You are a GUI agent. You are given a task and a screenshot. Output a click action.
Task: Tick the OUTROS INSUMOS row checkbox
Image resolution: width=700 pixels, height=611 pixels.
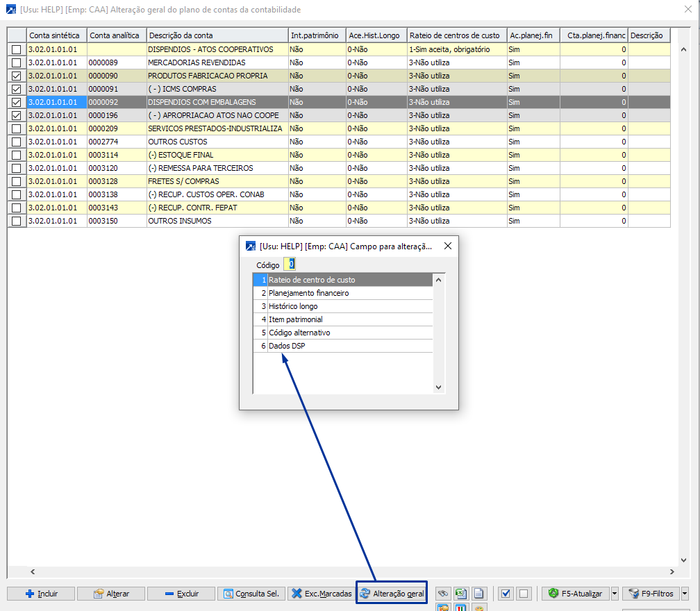coord(17,221)
